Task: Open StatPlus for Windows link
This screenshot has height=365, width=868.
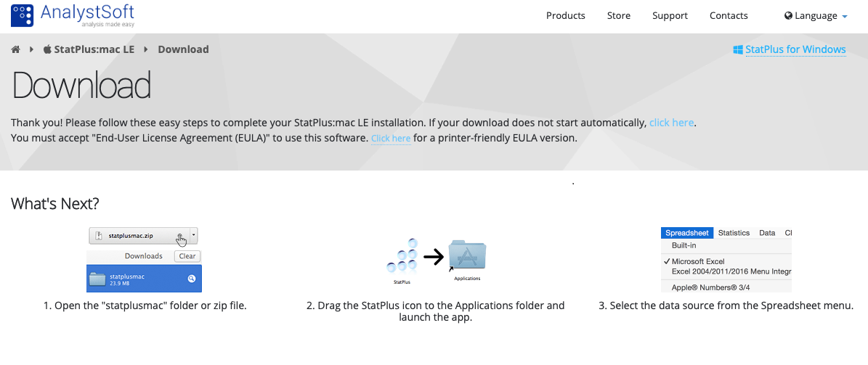Action: [x=795, y=50]
